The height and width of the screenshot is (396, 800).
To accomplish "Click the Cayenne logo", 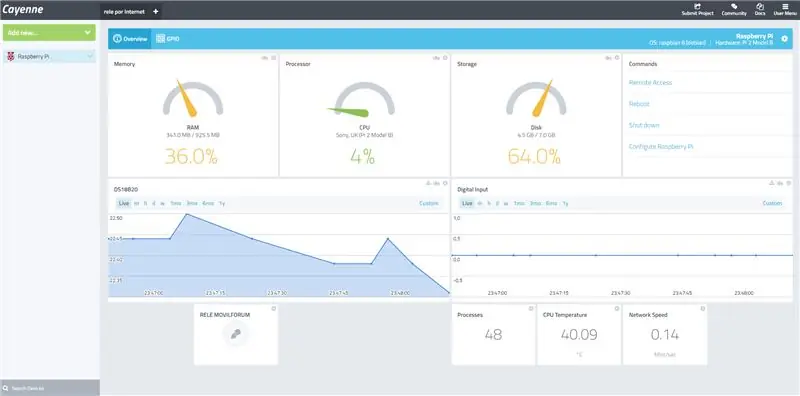I will (23, 10).
